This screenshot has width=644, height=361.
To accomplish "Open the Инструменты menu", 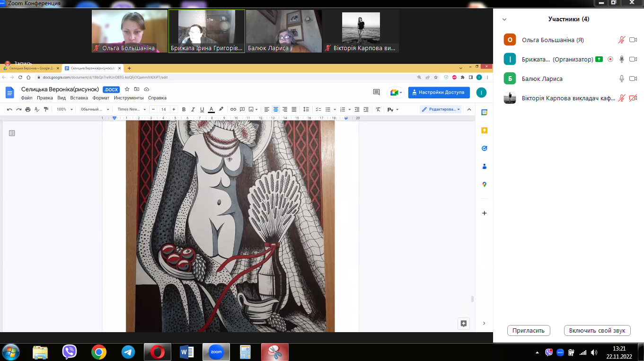I will (x=129, y=98).
